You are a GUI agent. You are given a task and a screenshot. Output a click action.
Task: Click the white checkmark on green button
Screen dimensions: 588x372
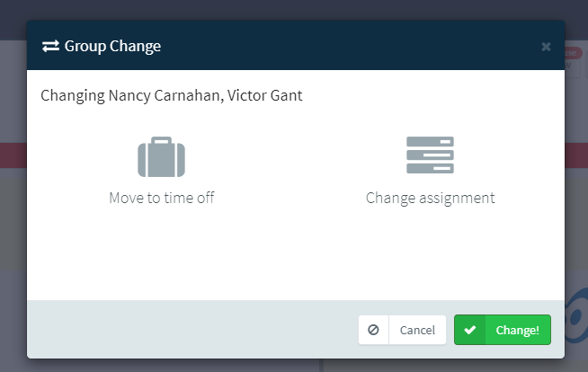pos(470,330)
